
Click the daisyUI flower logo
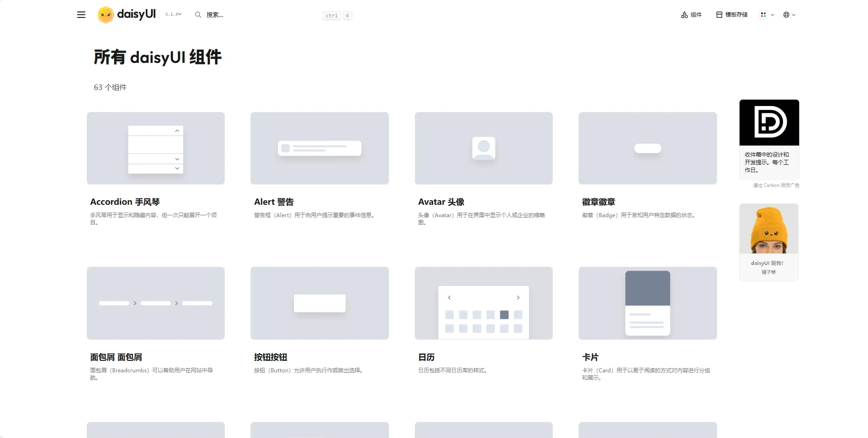(106, 14)
